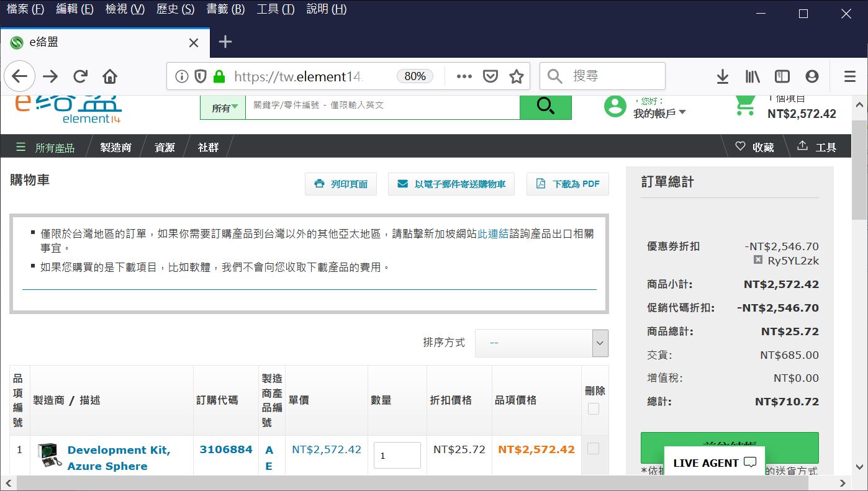Save page to Pocket
868x491 pixels.
(491, 76)
